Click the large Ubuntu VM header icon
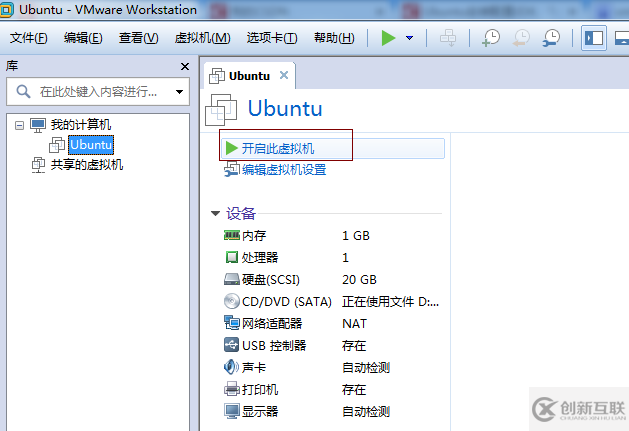The image size is (629, 431). pyautogui.click(x=221, y=110)
